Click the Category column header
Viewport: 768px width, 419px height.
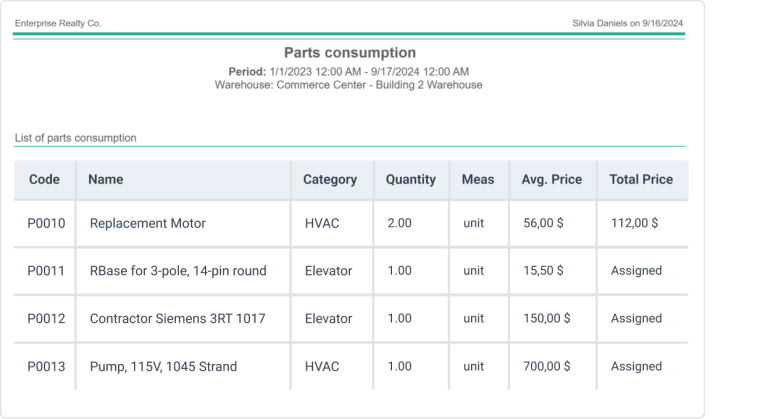(x=330, y=180)
